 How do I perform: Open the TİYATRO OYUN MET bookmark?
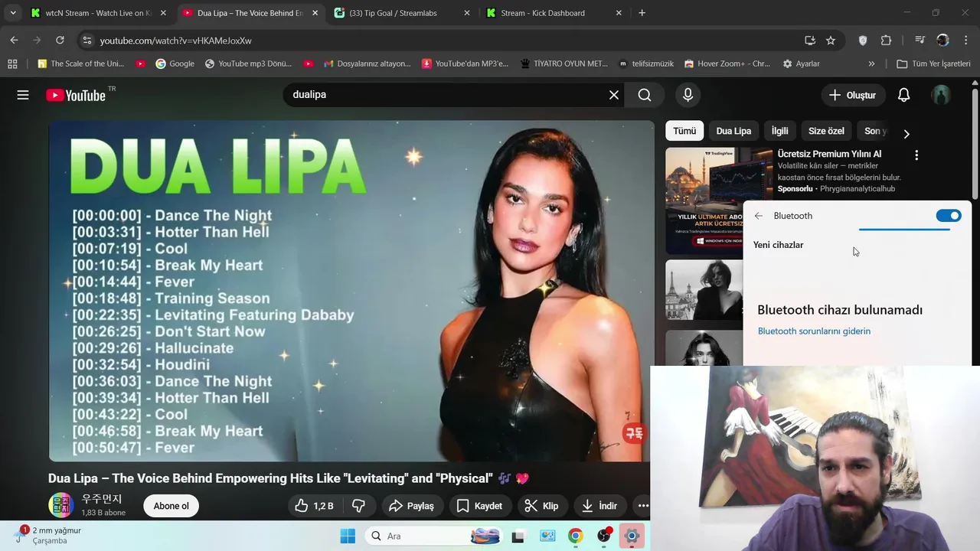coord(563,64)
